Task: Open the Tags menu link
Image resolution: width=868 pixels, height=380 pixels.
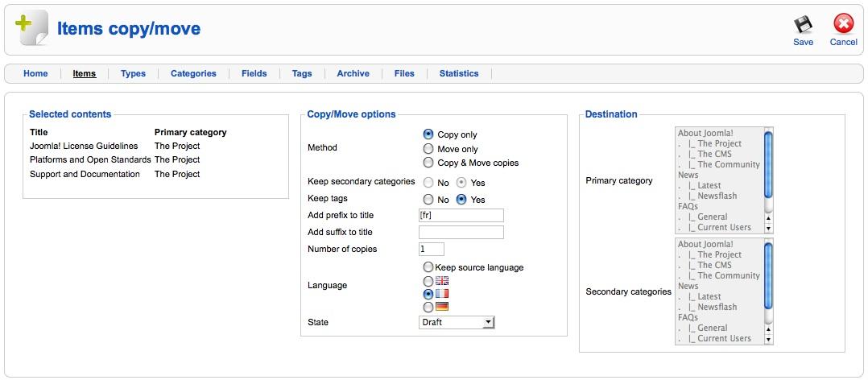Action: point(302,73)
